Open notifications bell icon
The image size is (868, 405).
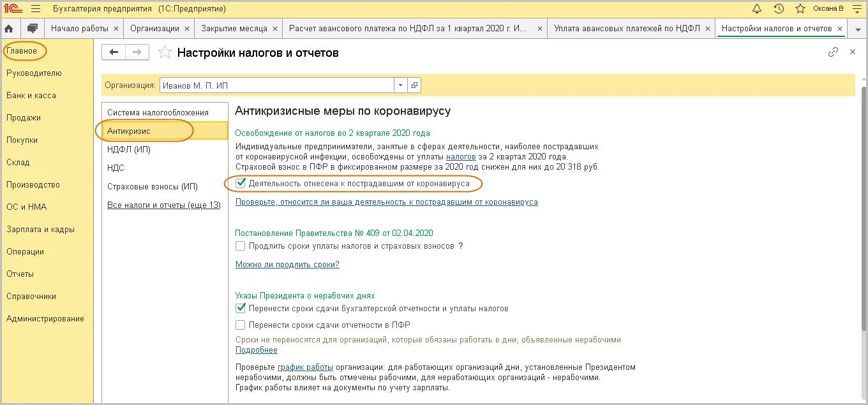[x=757, y=9]
